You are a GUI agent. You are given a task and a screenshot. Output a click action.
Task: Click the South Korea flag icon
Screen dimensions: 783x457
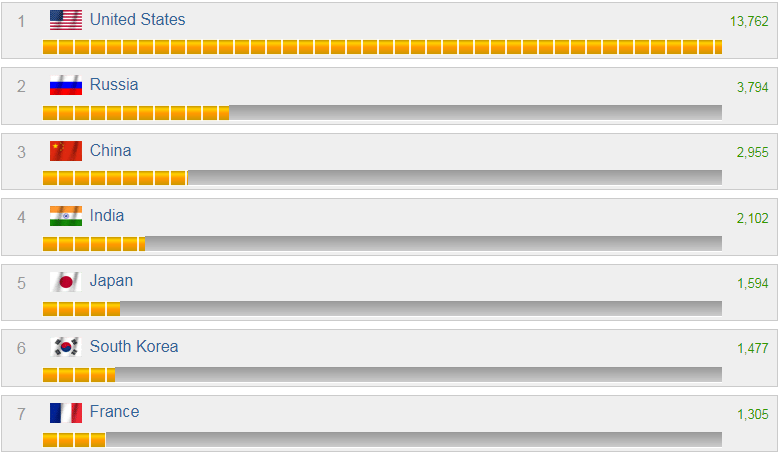pos(66,347)
